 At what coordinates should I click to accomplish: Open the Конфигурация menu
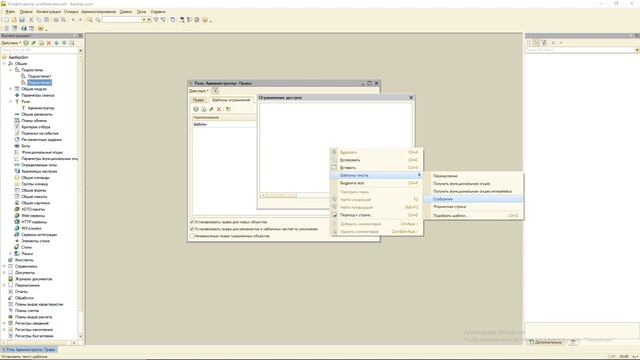pyautogui.click(x=49, y=12)
